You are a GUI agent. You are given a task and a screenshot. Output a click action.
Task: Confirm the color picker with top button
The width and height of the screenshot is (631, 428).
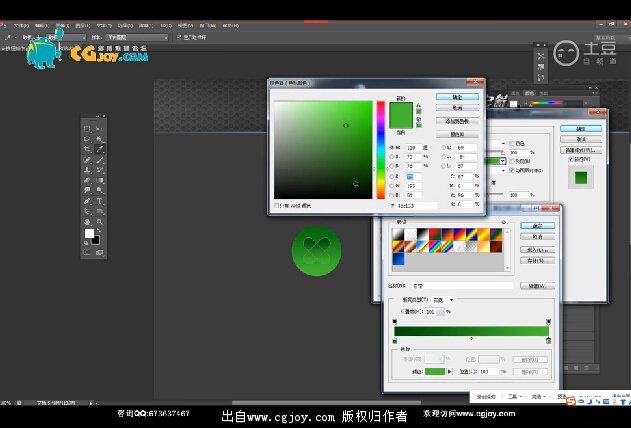pos(457,97)
